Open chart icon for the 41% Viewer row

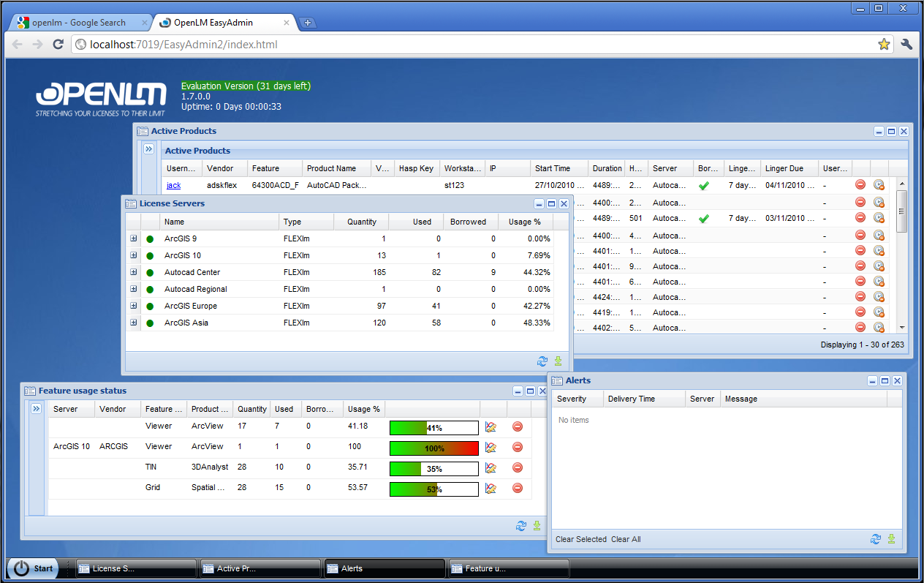point(491,426)
